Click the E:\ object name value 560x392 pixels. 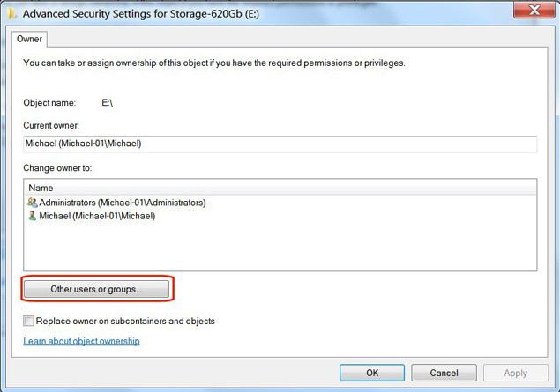(108, 103)
